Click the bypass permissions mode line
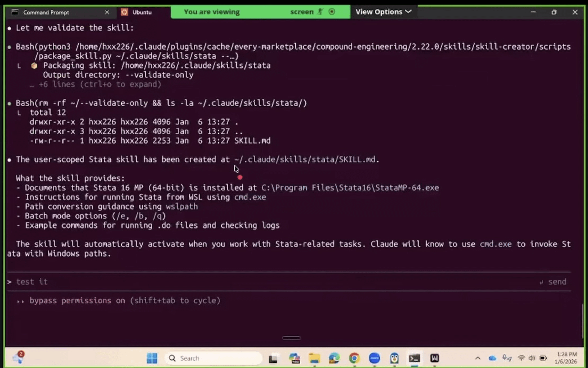Image resolution: width=588 pixels, height=368 pixels. 118,300
